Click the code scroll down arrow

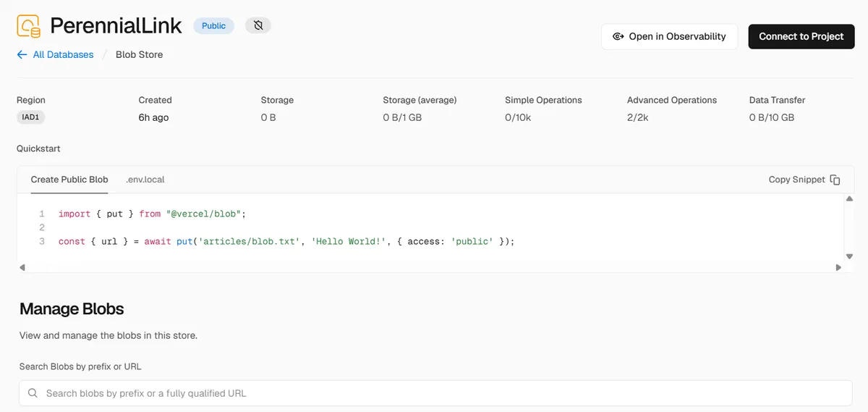coord(850,256)
